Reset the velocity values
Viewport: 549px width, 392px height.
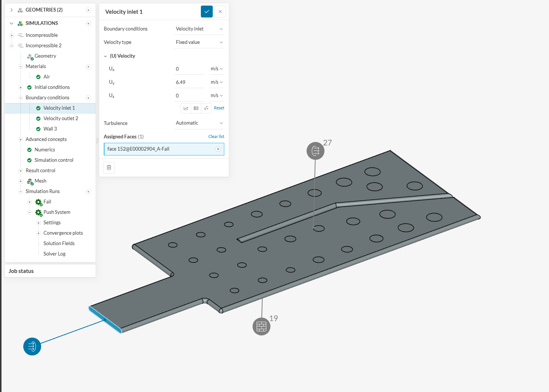pos(219,108)
